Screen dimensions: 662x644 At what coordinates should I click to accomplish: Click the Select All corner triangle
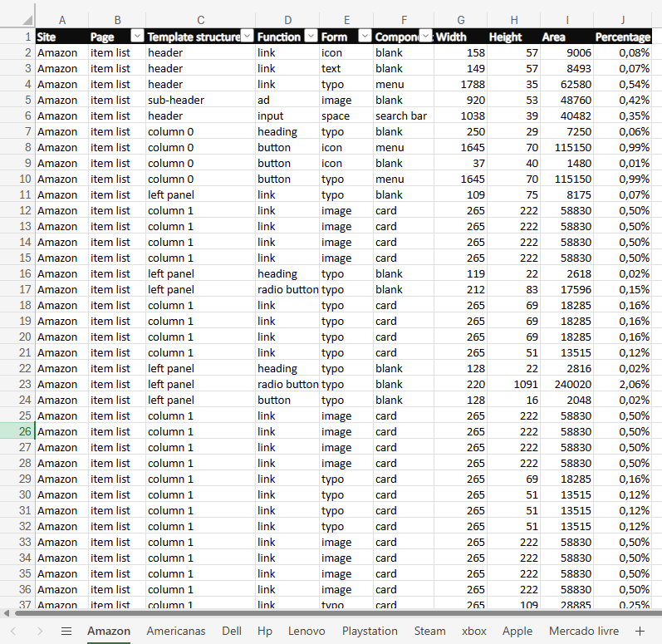pos(27,20)
